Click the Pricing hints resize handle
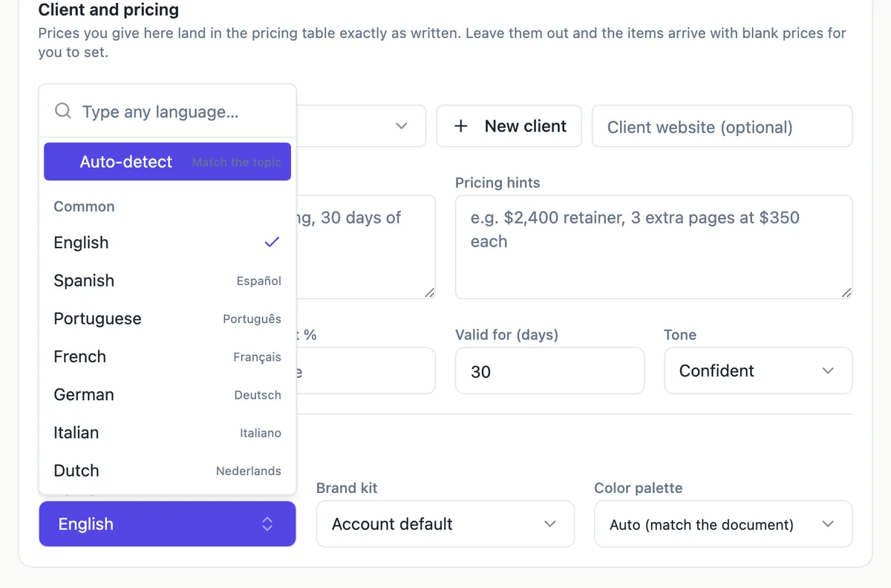The height and width of the screenshot is (588, 891). click(x=846, y=293)
